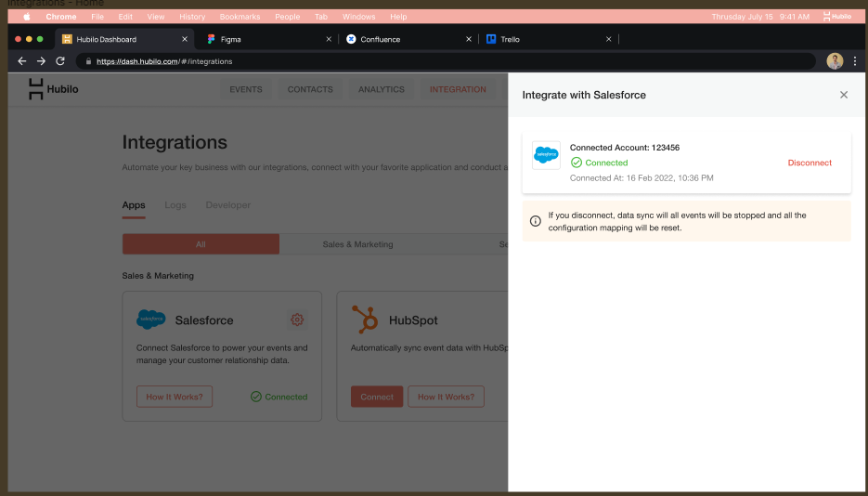The height and width of the screenshot is (496, 868).
Task: Go back with the browser back arrow
Action: 22,61
